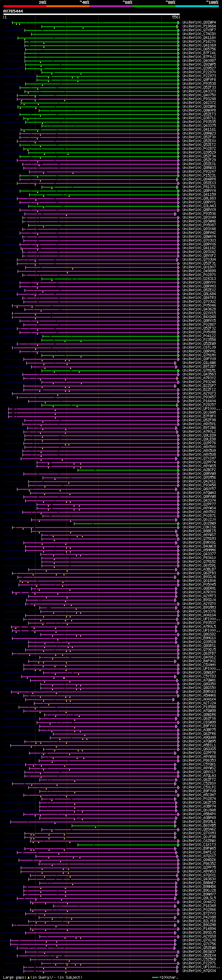222x980 pixels.
Task: Select the label UniRef100_Q42411
Action: (x=199, y=481)
